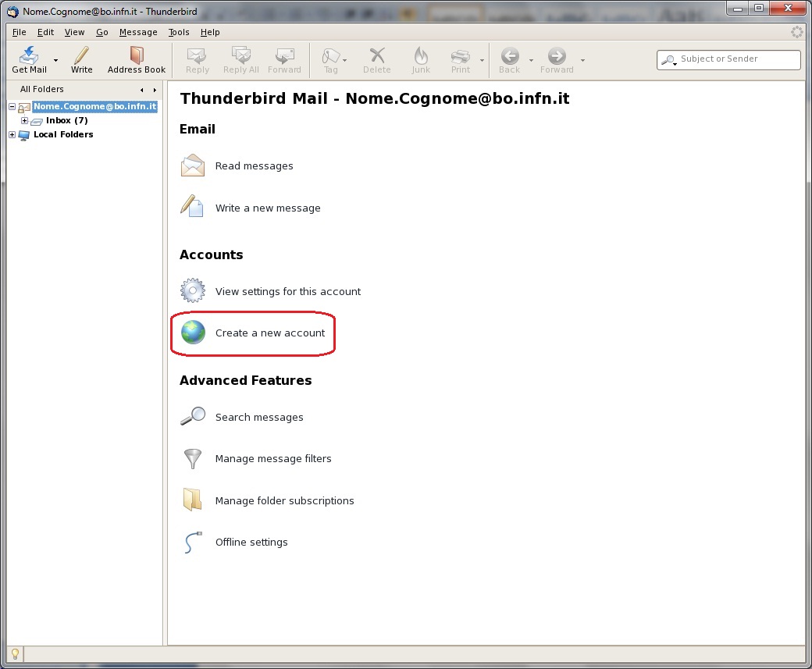Screen dimensions: 812x669
Task: Click the Reply toolbar icon
Action: [x=197, y=55]
